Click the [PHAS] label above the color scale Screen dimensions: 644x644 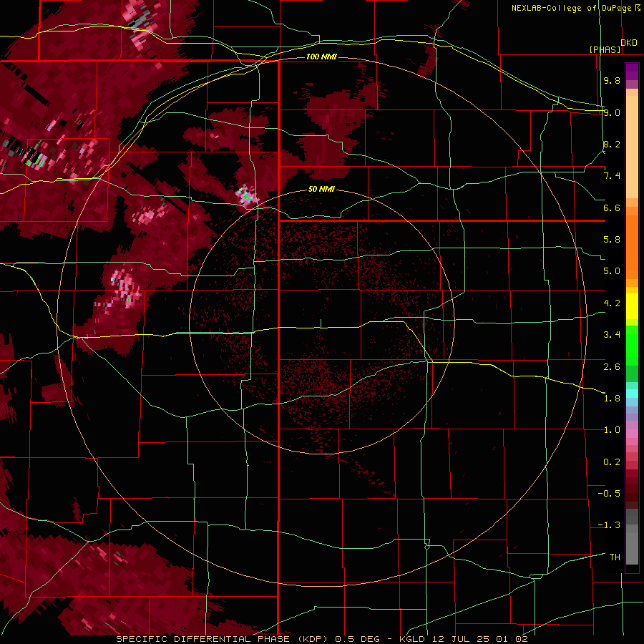(x=605, y=49)
